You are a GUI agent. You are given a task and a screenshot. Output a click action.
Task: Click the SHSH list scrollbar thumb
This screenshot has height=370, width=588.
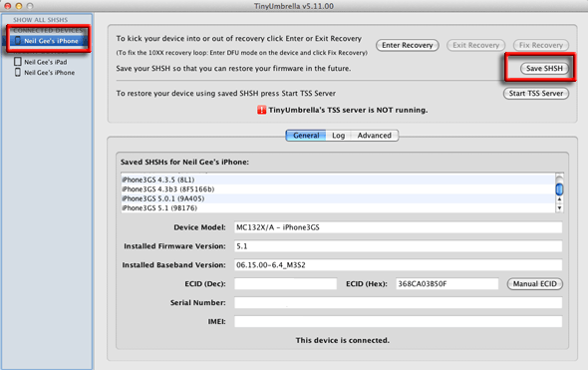pyautogui.click(x=559, y=188)
